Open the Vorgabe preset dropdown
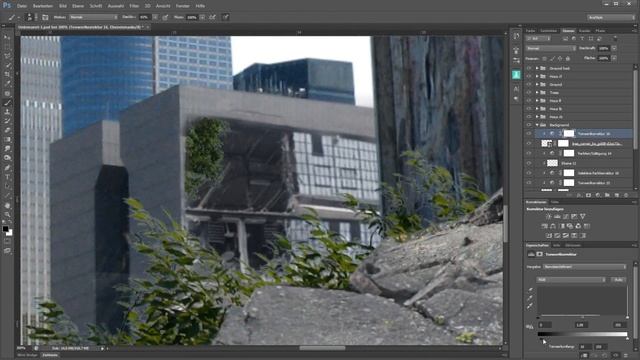The image size is (640, 360). (584, 267)
